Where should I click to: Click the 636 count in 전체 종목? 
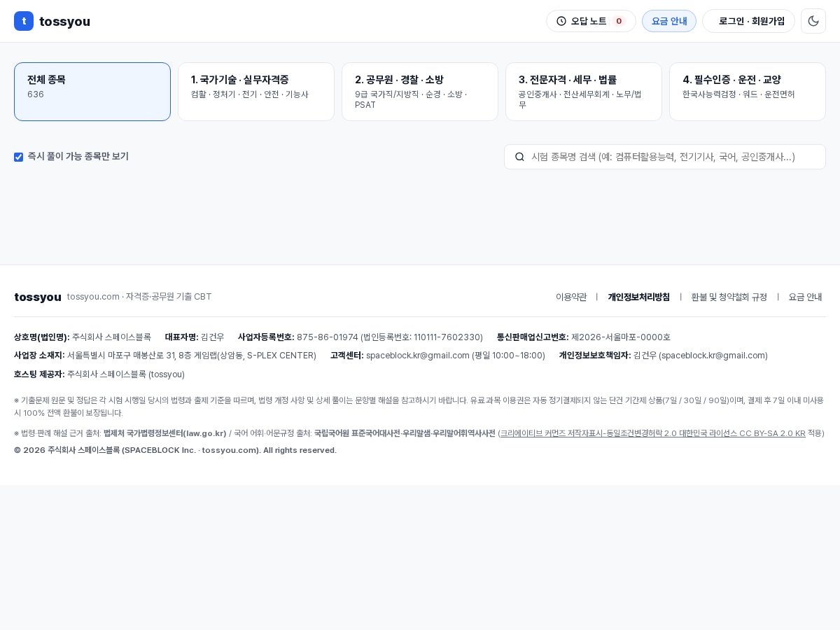coord(36,94)
